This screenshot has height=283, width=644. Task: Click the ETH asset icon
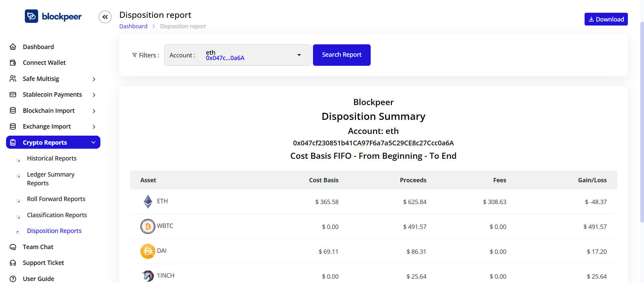pos(148,201)
